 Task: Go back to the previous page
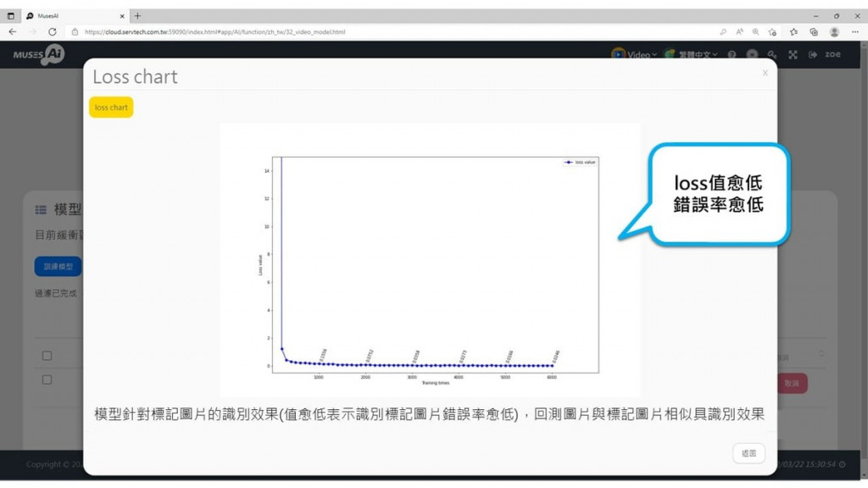click(13, 32)
